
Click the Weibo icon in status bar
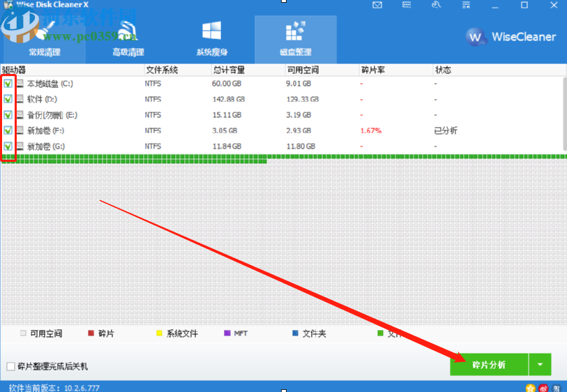[x=543, y=388]
